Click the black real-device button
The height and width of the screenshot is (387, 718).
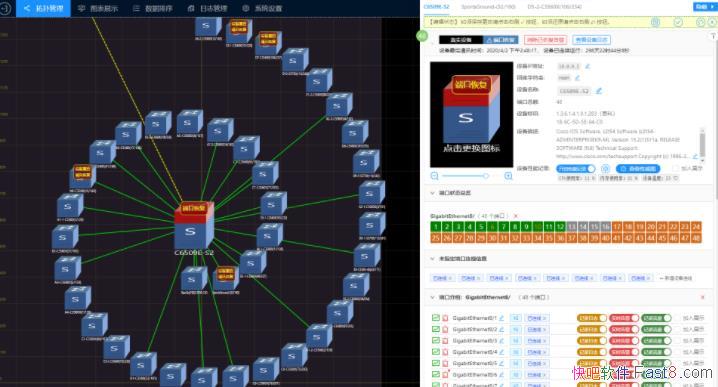pos(461,40)
